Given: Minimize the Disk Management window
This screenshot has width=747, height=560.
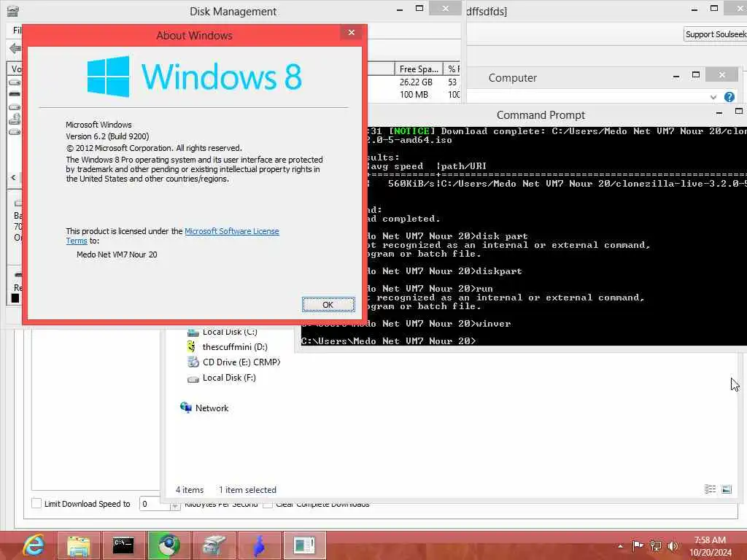Looking at the screenshot, I should (x=400, y=9).
